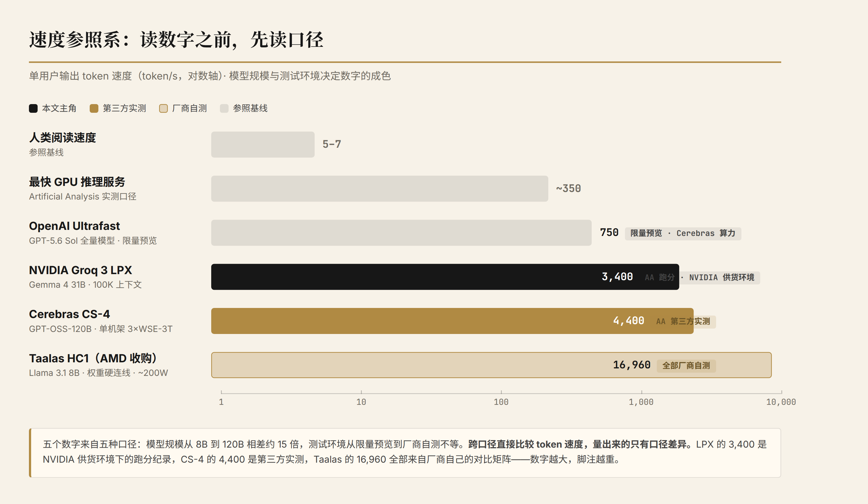Click the gray 参照基线 legend swatch
Viewport: 868px width, 504px height.
tap(224, 108)
